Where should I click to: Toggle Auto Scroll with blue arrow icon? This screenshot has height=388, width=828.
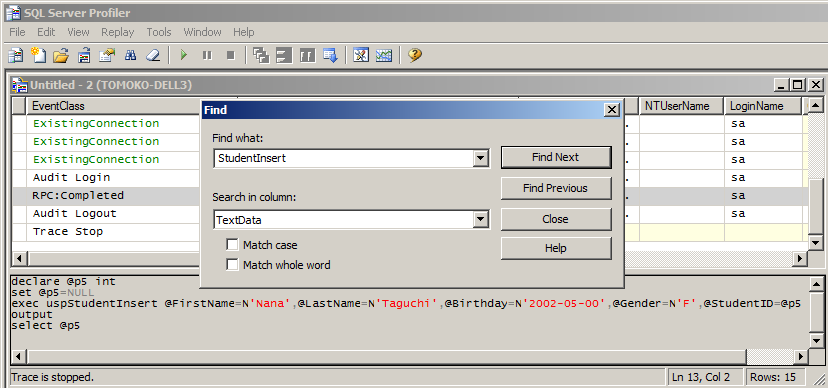(x=330, y=55)
